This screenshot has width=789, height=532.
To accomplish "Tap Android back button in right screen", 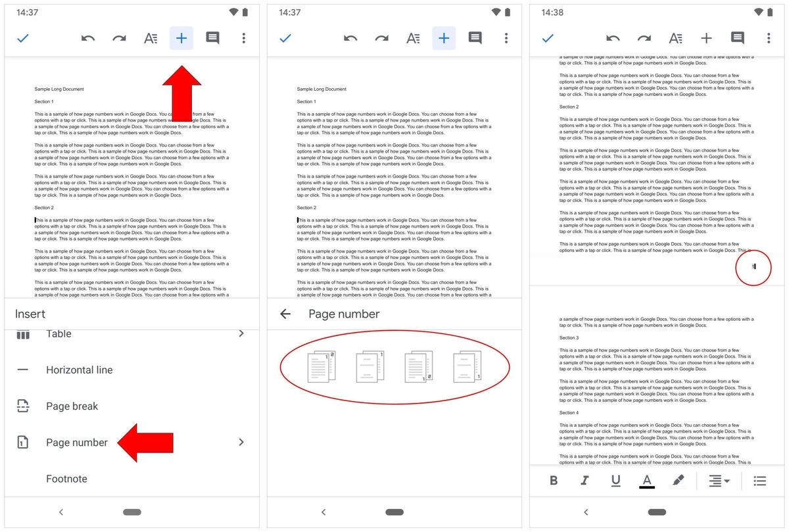I will (x=586, y=512).
